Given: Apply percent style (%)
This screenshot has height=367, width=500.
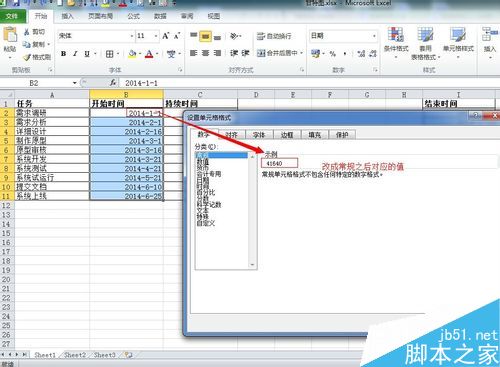Looking at the screenshot, I should point(333,53).
